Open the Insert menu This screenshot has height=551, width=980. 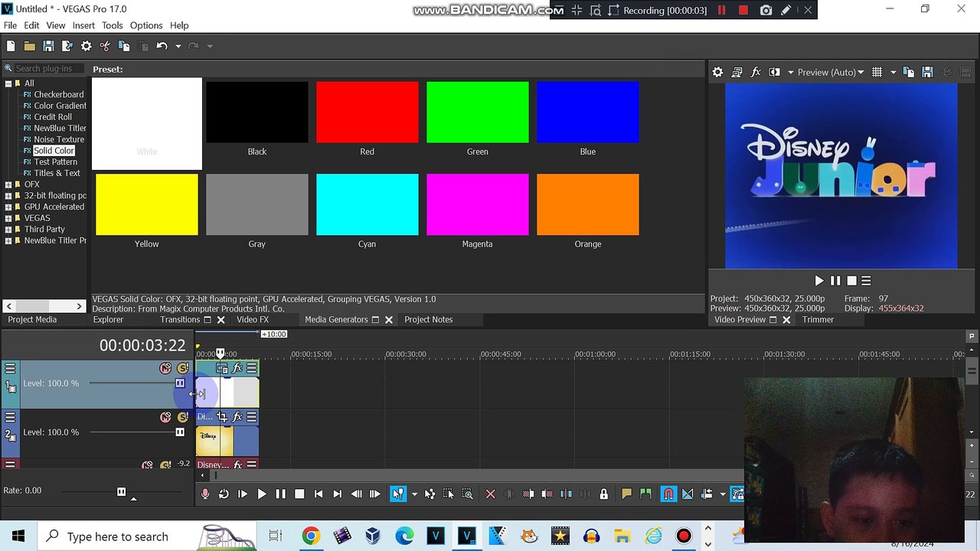click(83, 25)
